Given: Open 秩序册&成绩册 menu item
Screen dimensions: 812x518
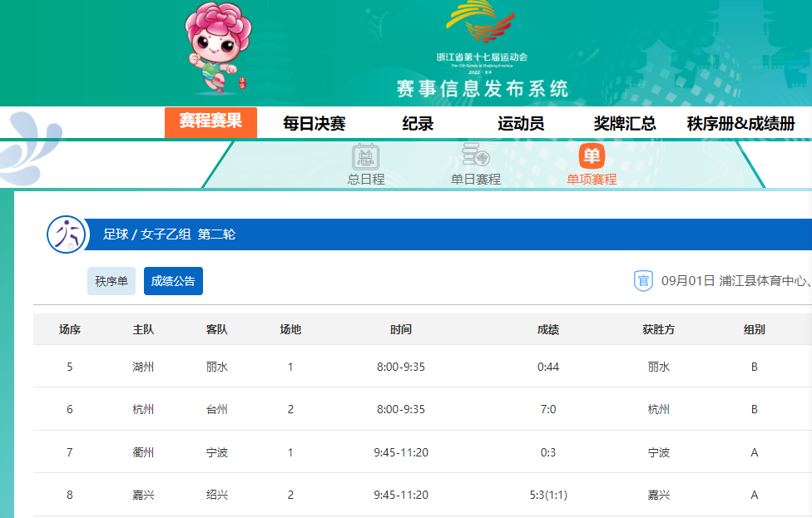Looking at the screenshot, I should click(x=740, y=124).
